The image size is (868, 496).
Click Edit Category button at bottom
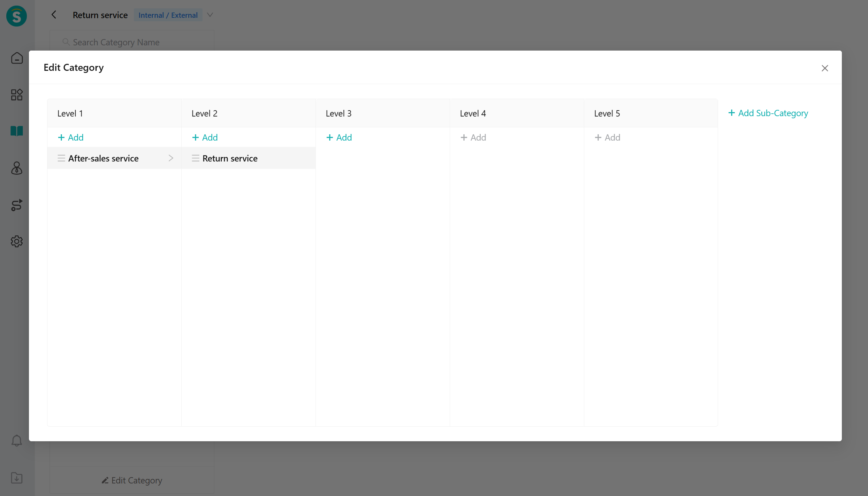[x=132, y=480]
